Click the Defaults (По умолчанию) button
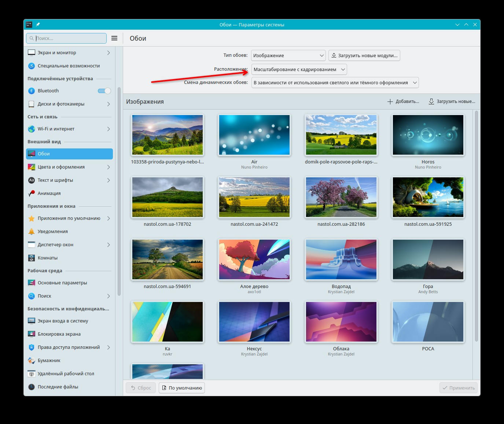The image size is (504, 424). [182, 388]
